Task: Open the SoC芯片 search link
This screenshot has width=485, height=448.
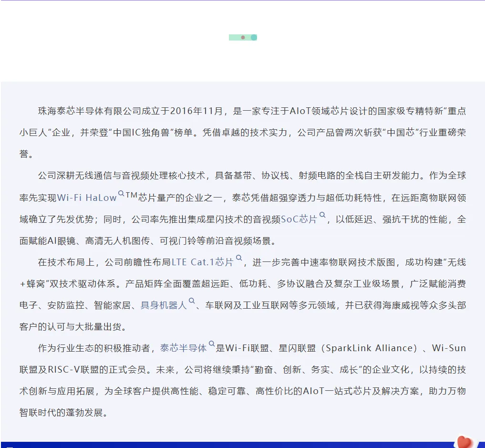Action: [x=299, y=219]
